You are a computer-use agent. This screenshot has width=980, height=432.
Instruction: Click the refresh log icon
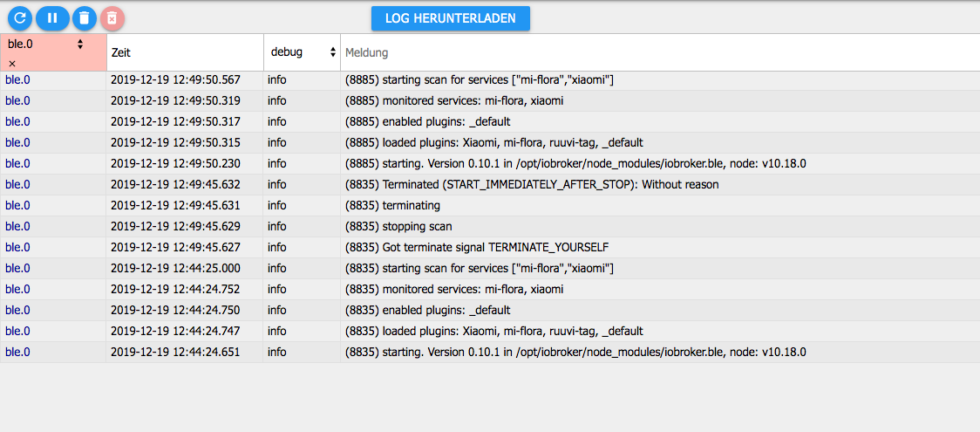pos(19,18)
